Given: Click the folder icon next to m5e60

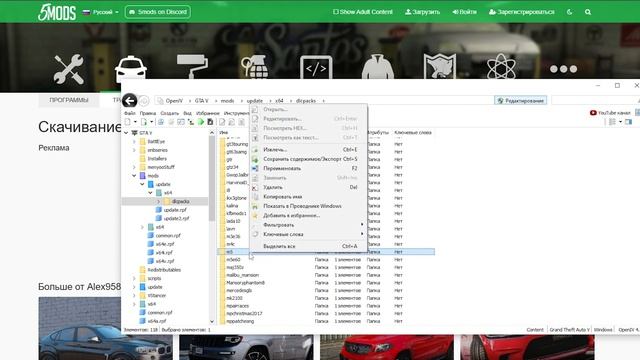Looking at the screenshot, I should click(x=222, y=260).
